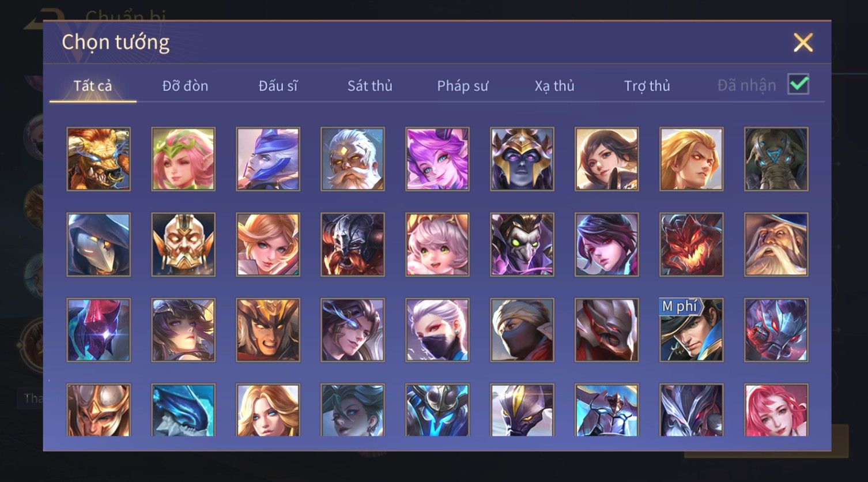Screen dimensions: 868x482
Task: Select the 'Trợ thủ' tab
Action: click(647, 86)
